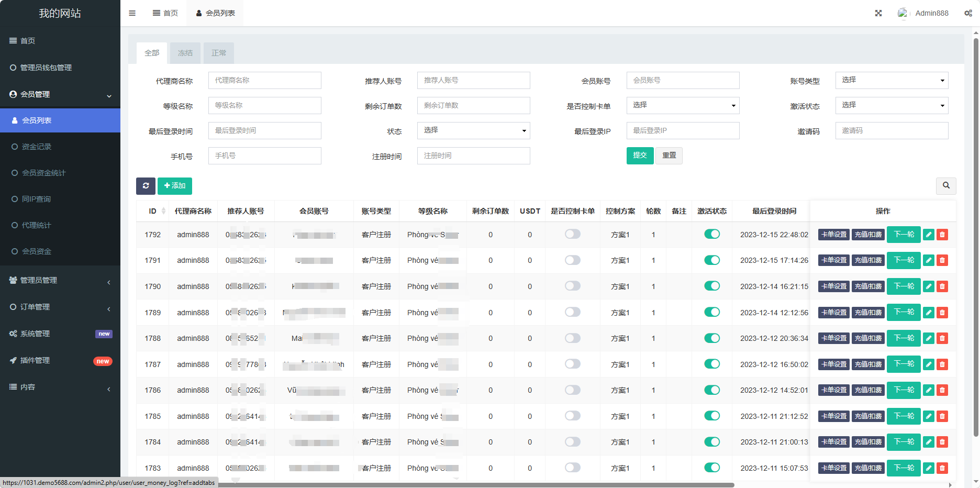Toggle 激活状态 switch for ID 1786

(712, 390)
